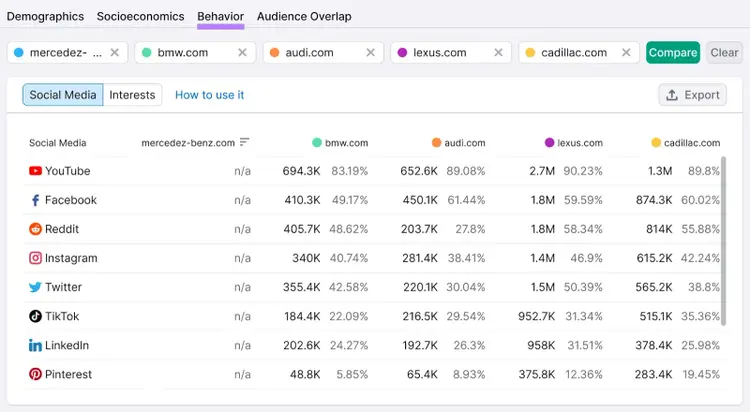The height and width of the screenshot is (412, 750).
Task: Click orange dot in audi.com chip
Action: click(x=275, y=53)
